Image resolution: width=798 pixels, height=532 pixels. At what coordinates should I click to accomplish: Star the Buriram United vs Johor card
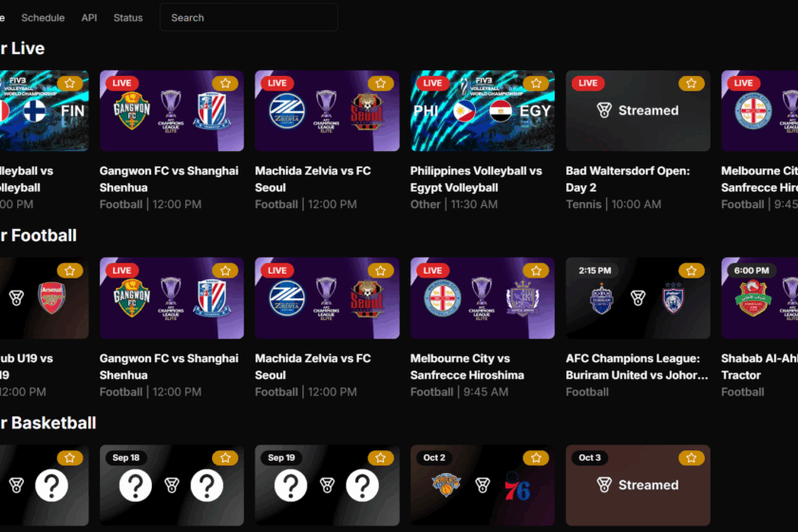pyautogui.click(x=692, y=271)
